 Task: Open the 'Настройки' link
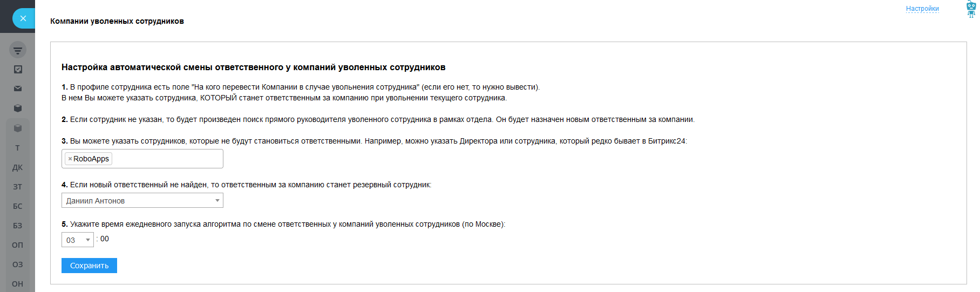click(922, 9)
